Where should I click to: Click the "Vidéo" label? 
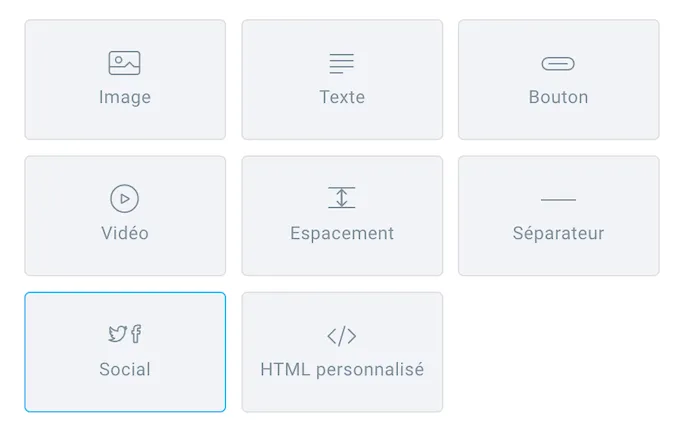[125, 233]
